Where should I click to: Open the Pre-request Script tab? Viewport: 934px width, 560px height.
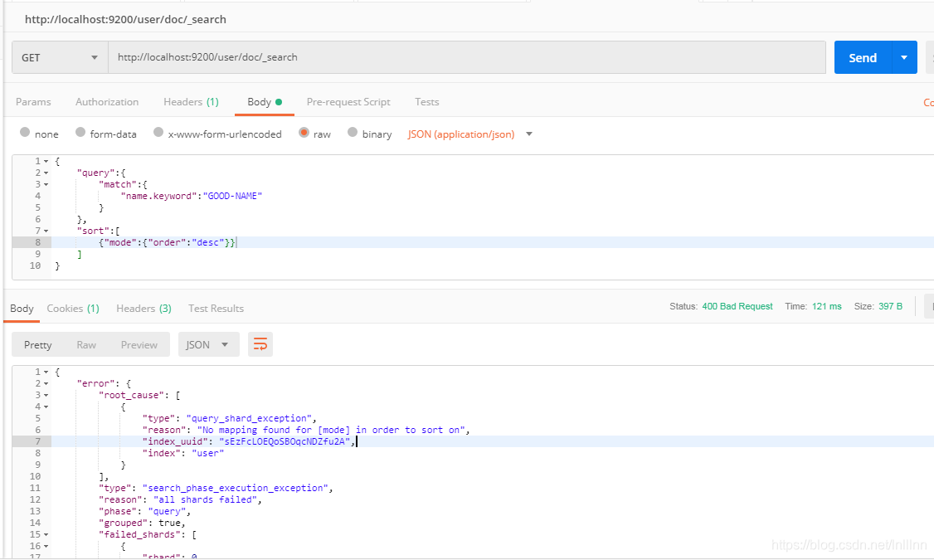(x=348, y=102)
